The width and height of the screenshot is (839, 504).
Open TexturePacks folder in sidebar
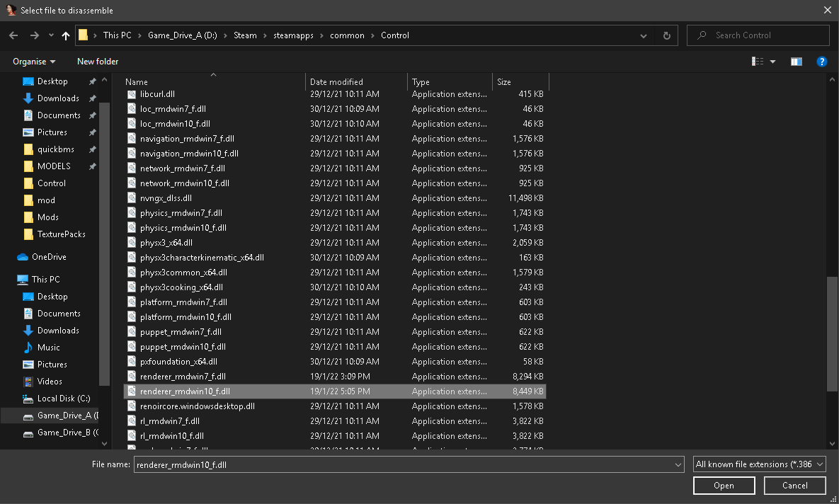(x=61, y=234)
